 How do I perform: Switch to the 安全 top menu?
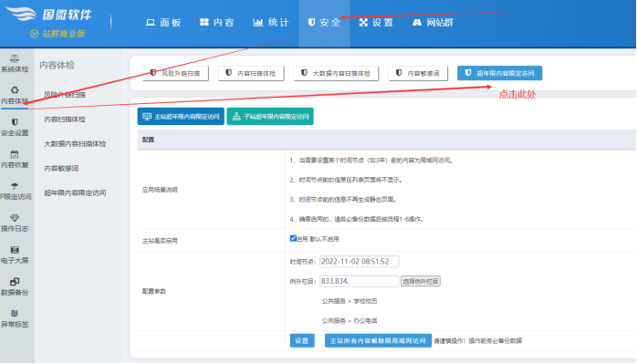[324, 23]
